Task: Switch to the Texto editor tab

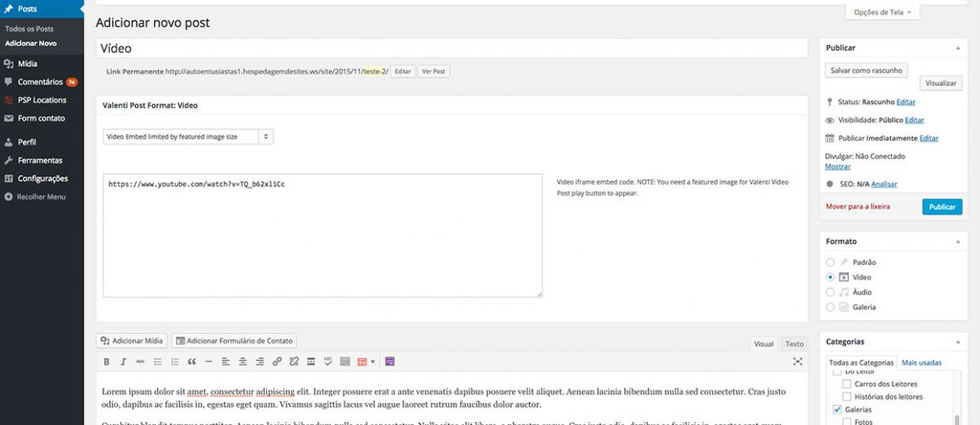Action: (794, 344)
